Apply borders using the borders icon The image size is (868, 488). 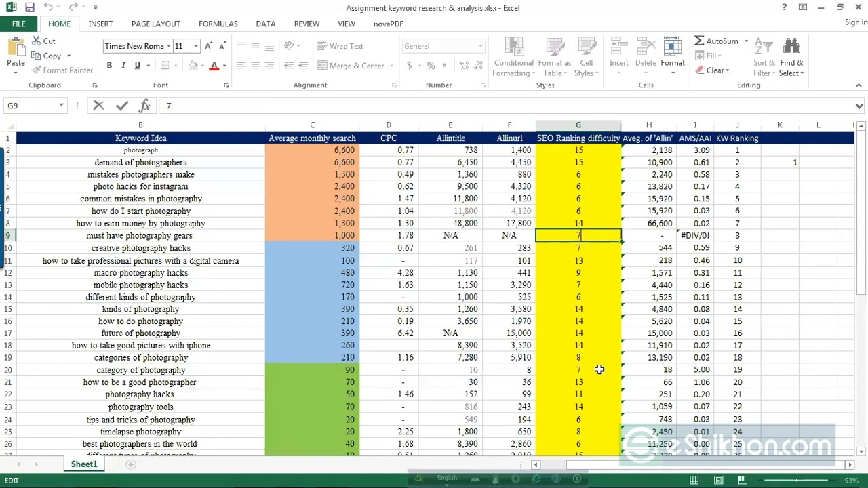164,66
